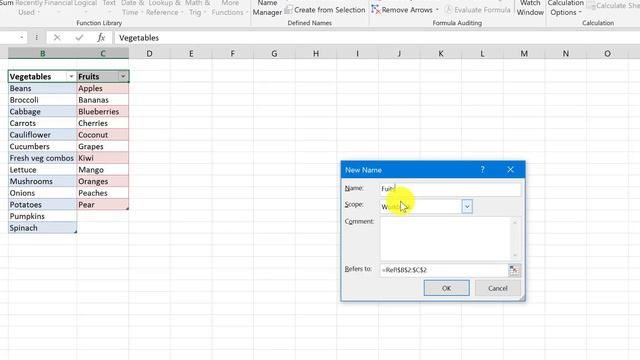
Task: Open the Name Manager
Action: pyautogui.click(x=267, y=7)
